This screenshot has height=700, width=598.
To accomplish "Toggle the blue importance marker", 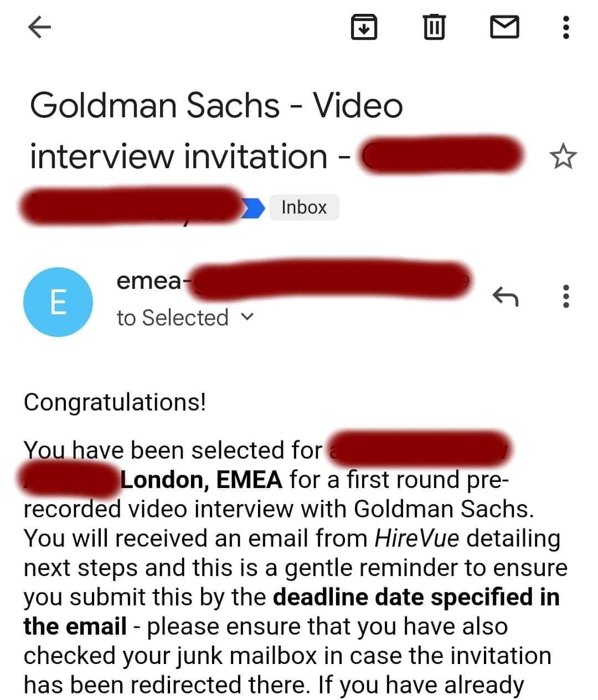I will [255, 208].
